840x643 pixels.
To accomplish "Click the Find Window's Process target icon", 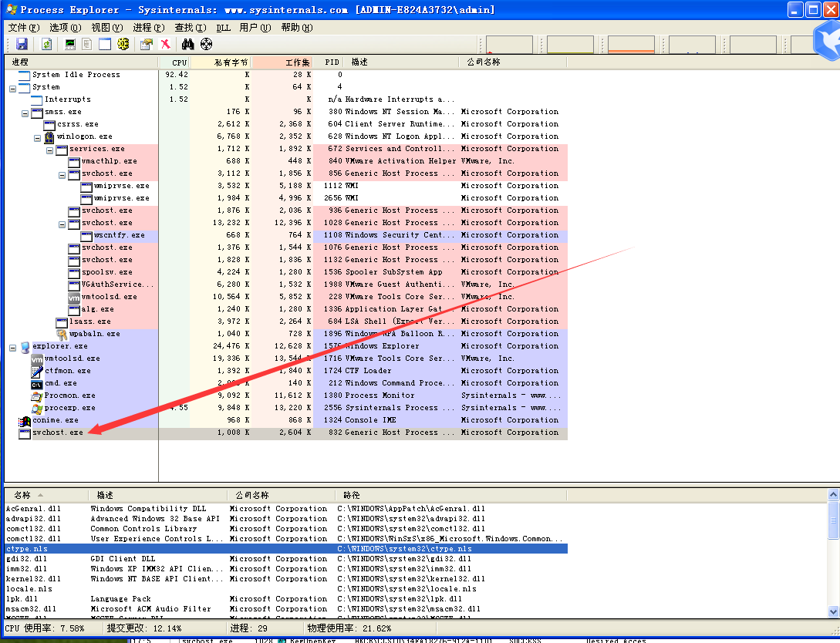I will pos(206,45).
